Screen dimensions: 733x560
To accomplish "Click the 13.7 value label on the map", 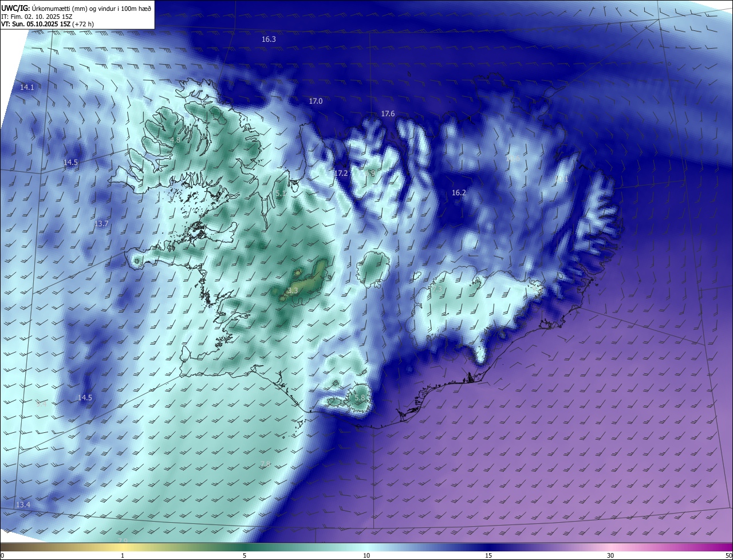I will [101, 224].
